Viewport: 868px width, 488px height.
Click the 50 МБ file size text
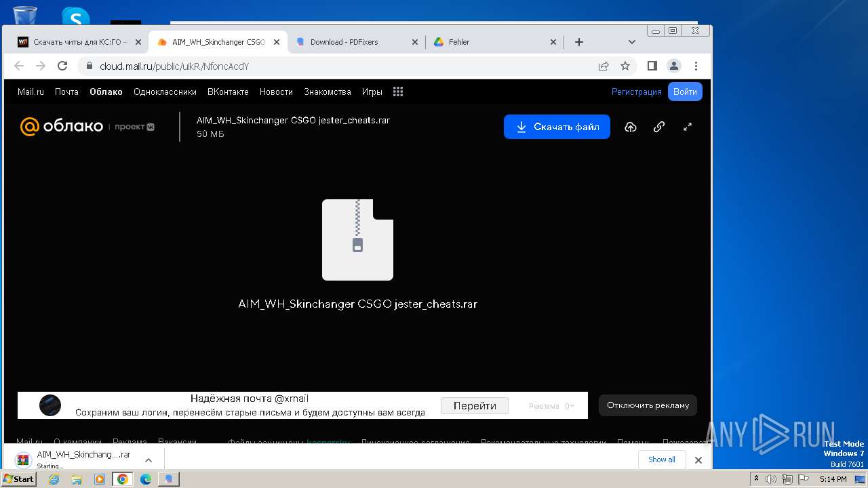coord(210,134)
